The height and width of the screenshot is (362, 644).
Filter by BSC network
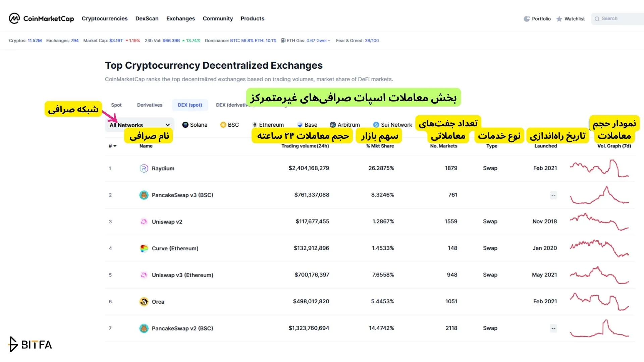pos(229,125)
